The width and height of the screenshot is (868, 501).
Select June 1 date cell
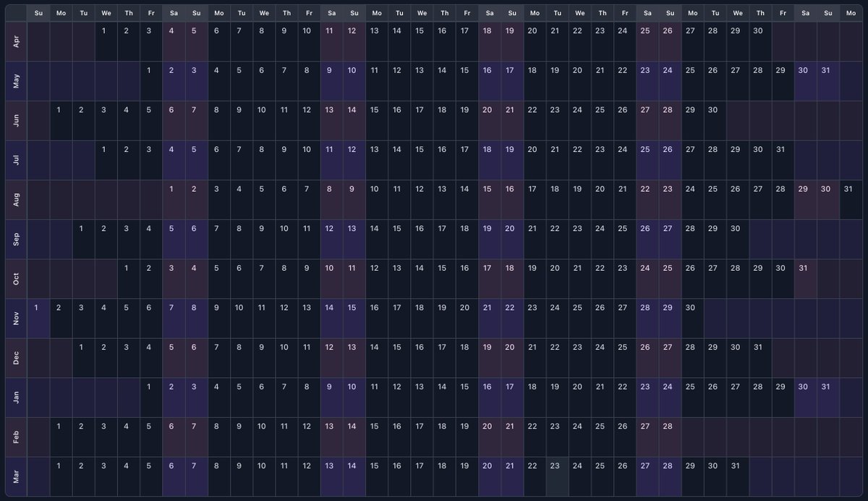61,121
